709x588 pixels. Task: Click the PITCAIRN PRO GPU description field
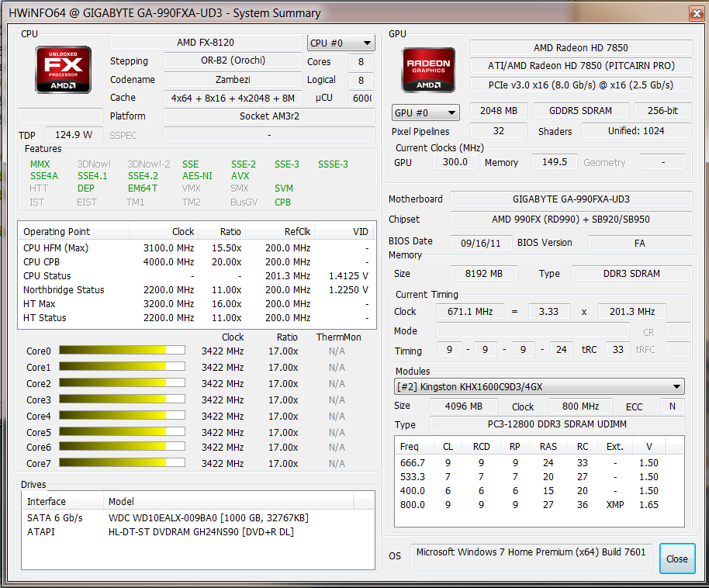coord(581,66)
